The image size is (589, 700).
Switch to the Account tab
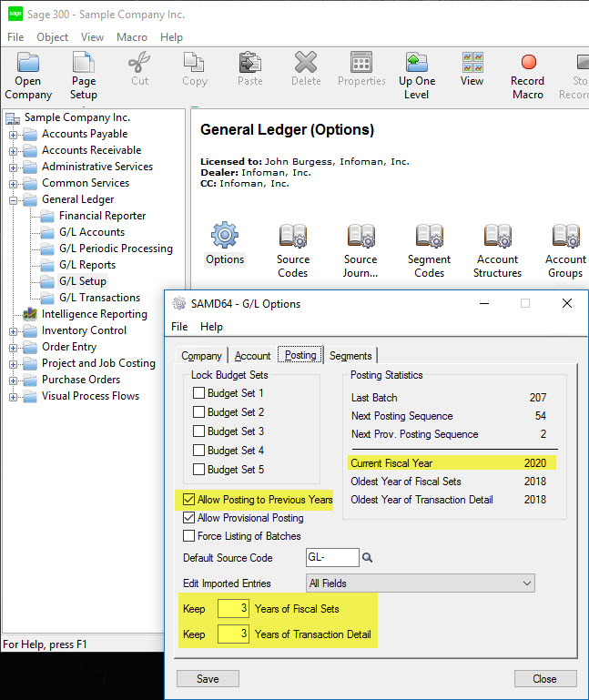(253, 356)
